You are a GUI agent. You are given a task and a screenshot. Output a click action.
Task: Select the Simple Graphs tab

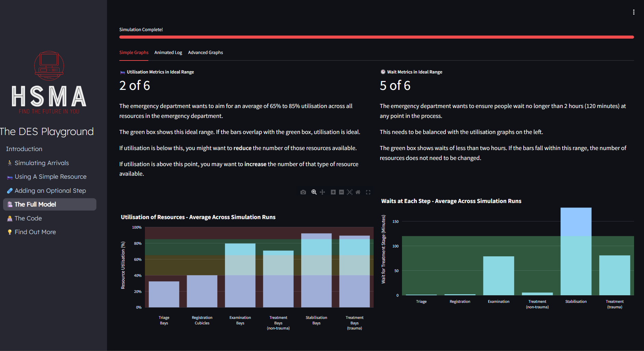(x=134, y=53)
